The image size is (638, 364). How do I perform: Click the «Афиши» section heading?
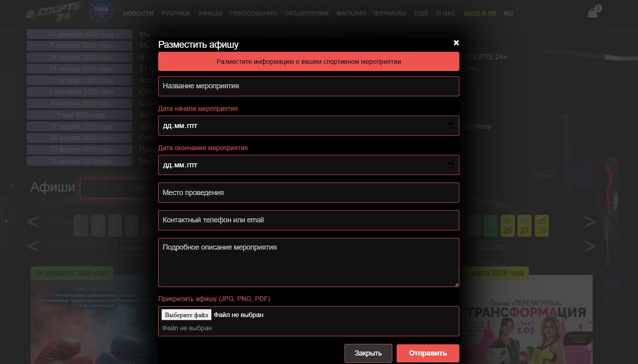(x=53, y=187)
